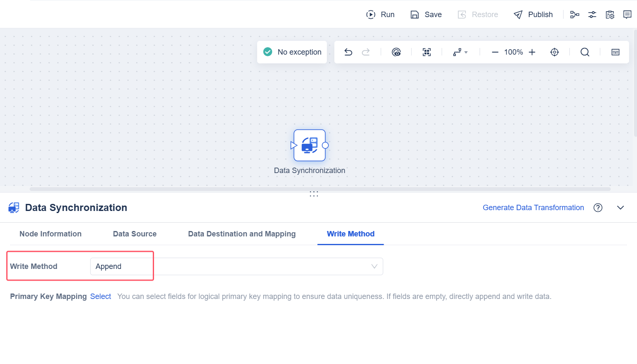637x364 pixels.
Task: Select the fit-to-screen frame icon
Action: pos(427,52)
